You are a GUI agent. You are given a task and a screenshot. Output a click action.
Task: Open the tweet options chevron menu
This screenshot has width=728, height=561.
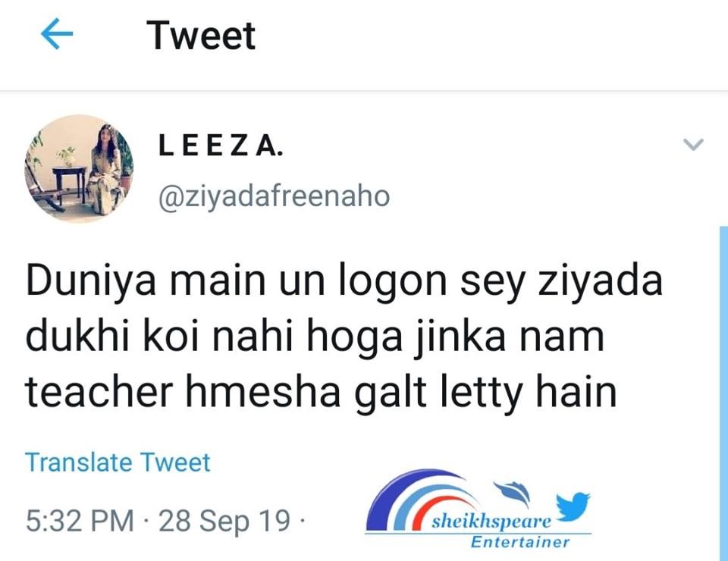click(x=693, y=144)
